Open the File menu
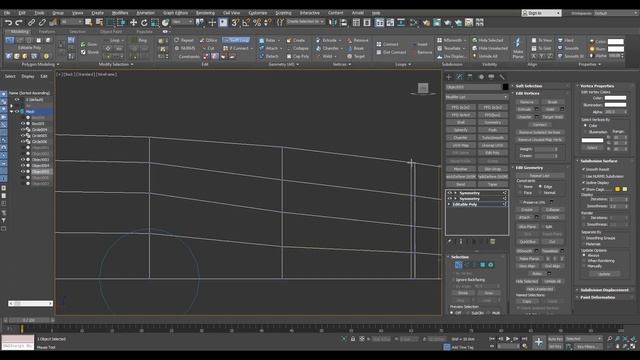The height and width of the screenshot is (360, 640). click(7, 13)
